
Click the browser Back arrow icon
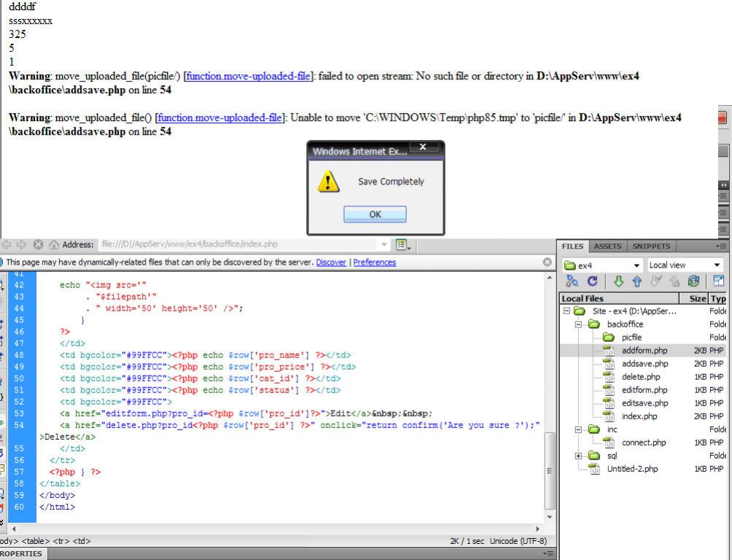[x=7, y=244]
